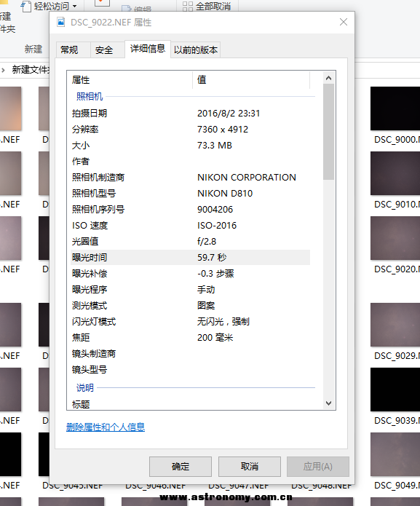The image size is (420, 506).
Task: Select the 大小 value 73.3 MB
Action: (215, 145)
